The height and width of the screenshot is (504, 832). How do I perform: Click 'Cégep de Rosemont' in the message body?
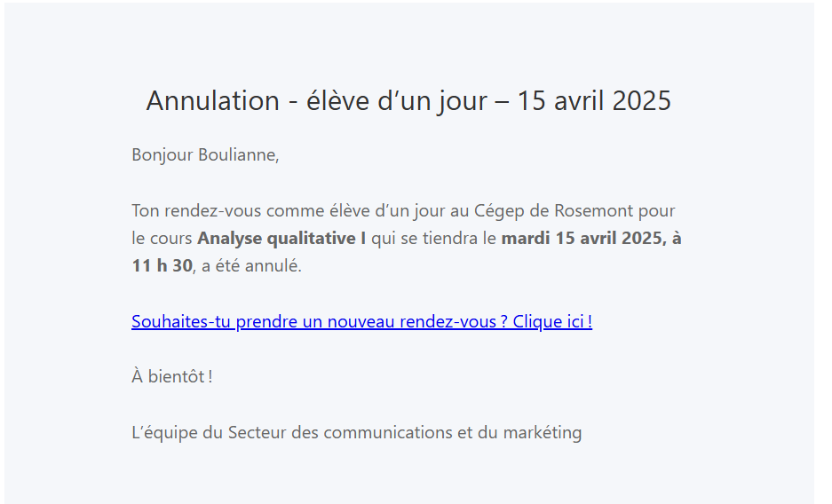553,211
